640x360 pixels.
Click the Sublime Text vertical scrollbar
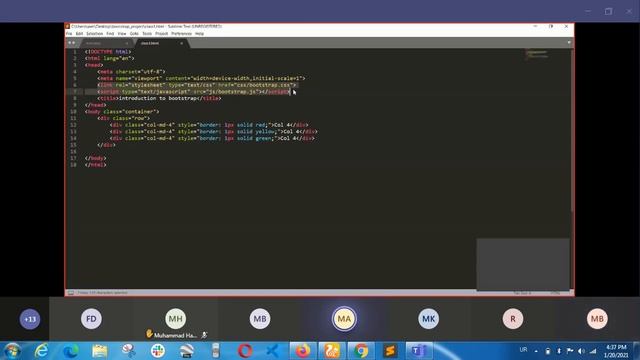572,131
